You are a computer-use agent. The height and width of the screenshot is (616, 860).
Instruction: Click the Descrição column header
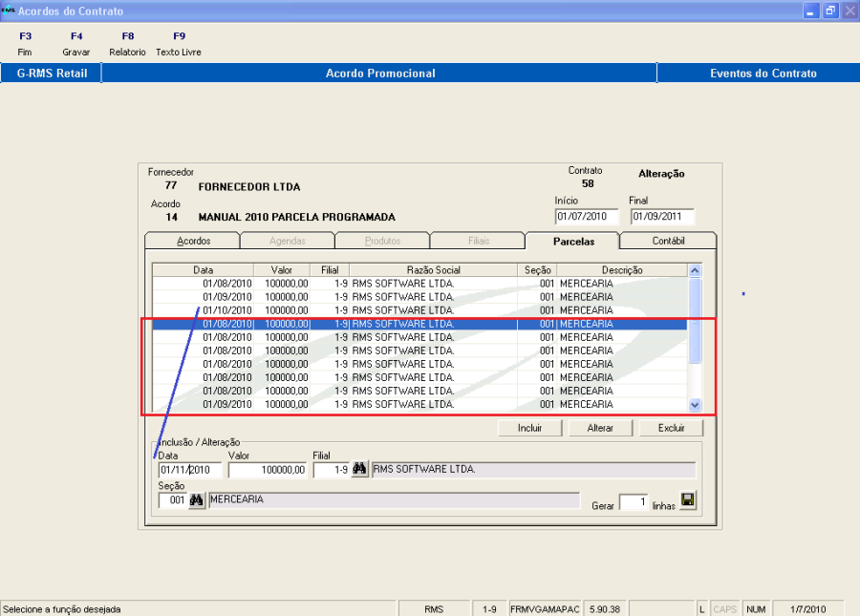[622, 270]
